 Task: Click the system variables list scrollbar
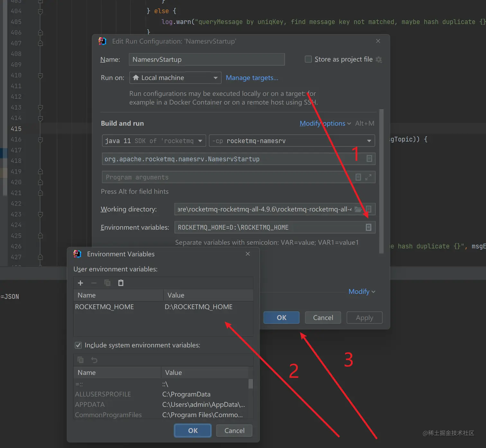(x=251, y=384)
